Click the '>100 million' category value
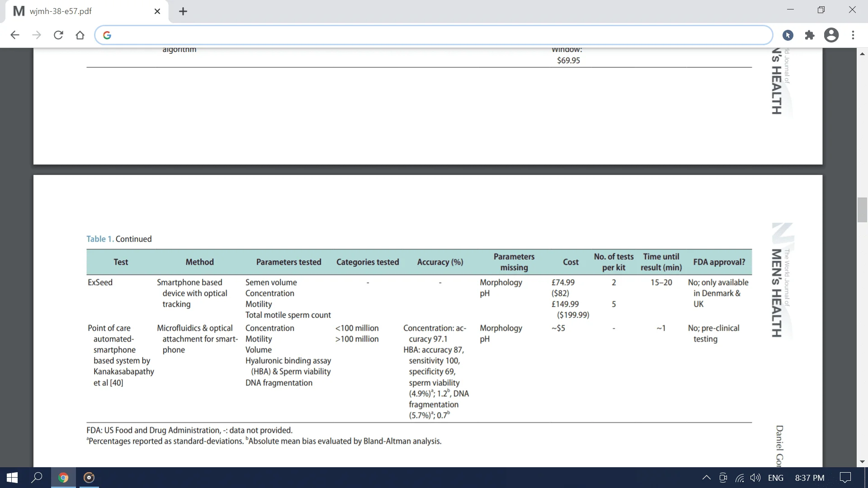Image resolution: width=868 pixels, height=488 pixels. 357,339
